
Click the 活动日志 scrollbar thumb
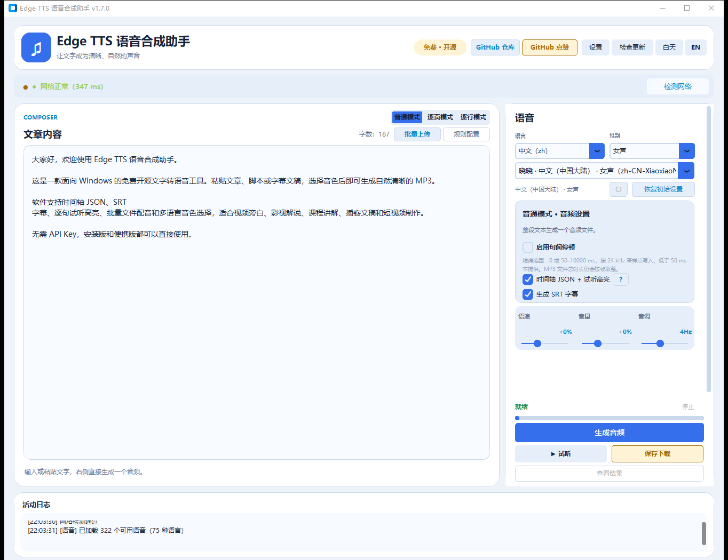(704, 533)
